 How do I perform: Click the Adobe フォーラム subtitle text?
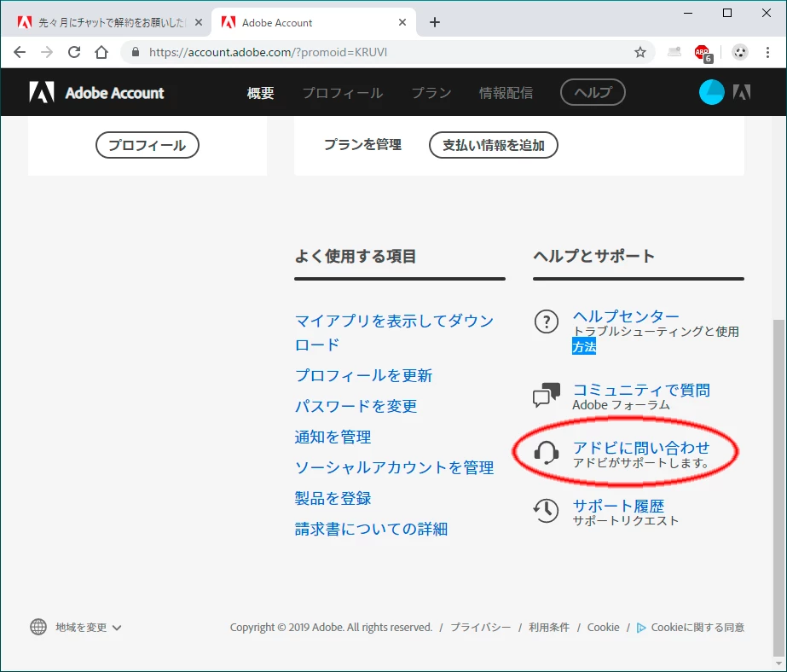[x=621, y=405]
